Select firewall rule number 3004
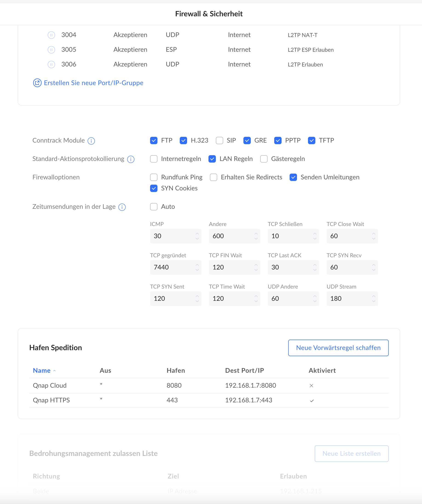422x504 pixels. coord(69,35)
